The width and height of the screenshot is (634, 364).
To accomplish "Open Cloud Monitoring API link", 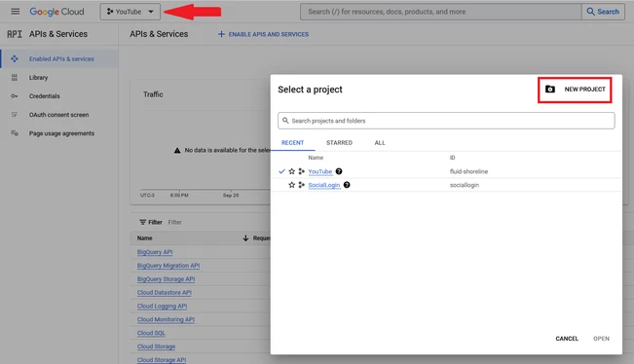I will [166, 319].
